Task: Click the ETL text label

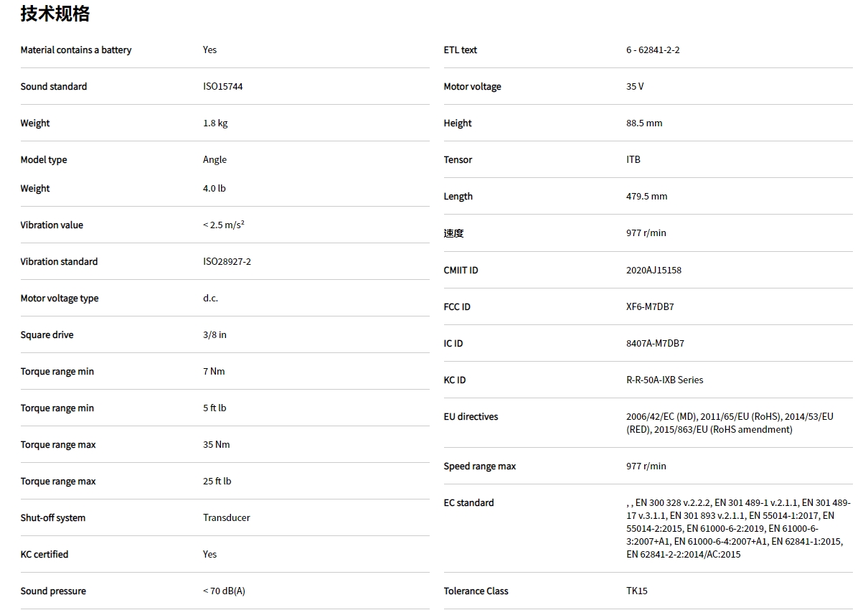Action: [x=461, y=50]
